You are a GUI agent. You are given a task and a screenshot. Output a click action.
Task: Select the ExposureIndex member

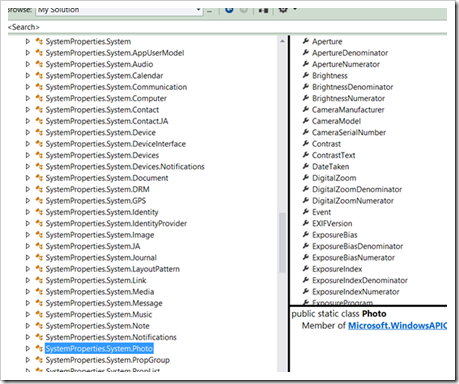click(337, 269)
